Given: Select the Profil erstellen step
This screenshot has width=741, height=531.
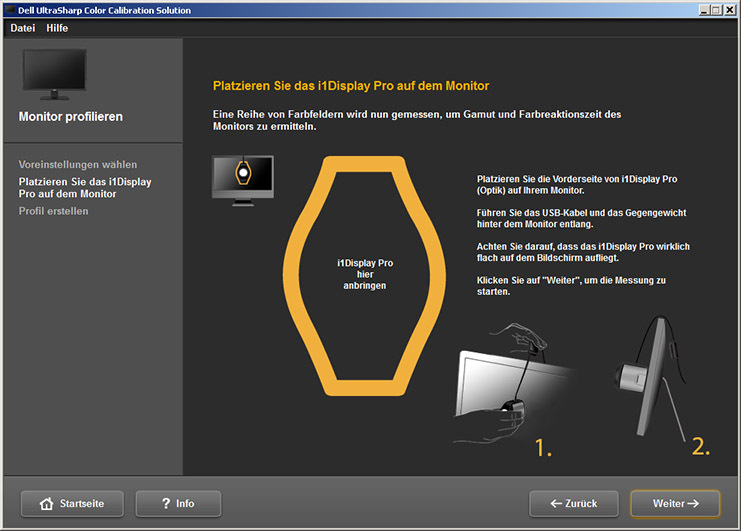Looking at the screenshot, I should pyautogui.click(x=53, y=211).
